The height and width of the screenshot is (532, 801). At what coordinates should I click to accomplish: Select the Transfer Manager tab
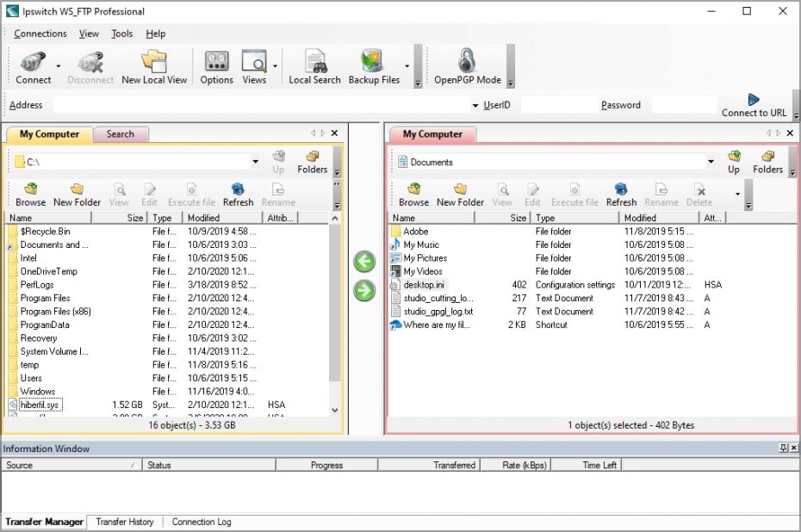point(45,522)
